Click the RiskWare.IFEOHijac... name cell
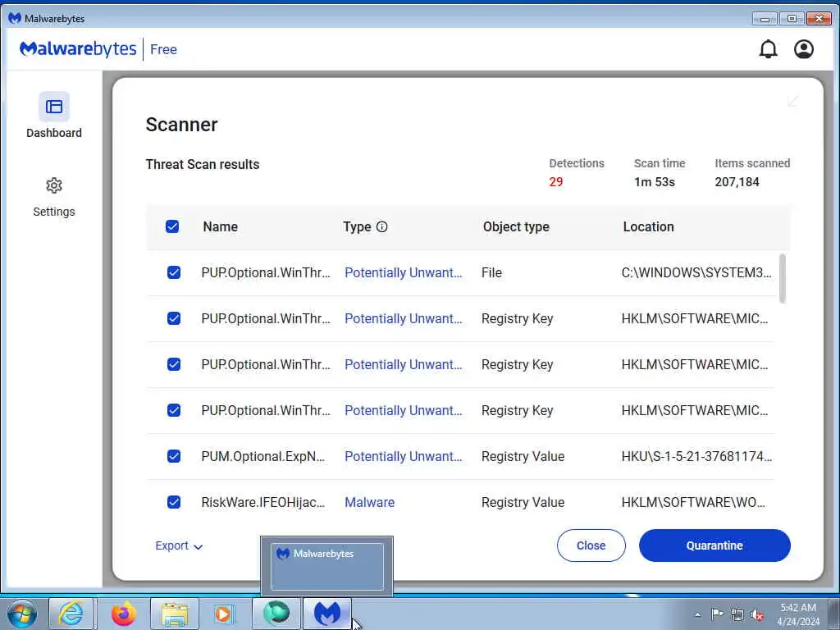The image size is (840, 630). tap(263, 503)
